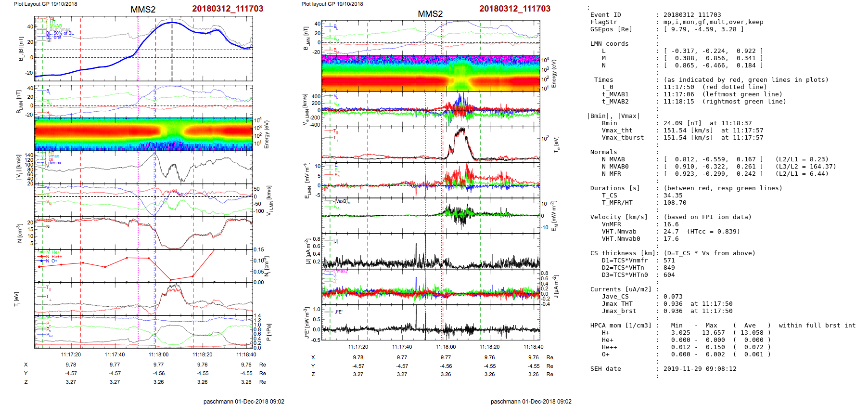Click the 11:18:40 time label under right plot
This screenshot has height=405, width=868.
click(x=533, y=347)
